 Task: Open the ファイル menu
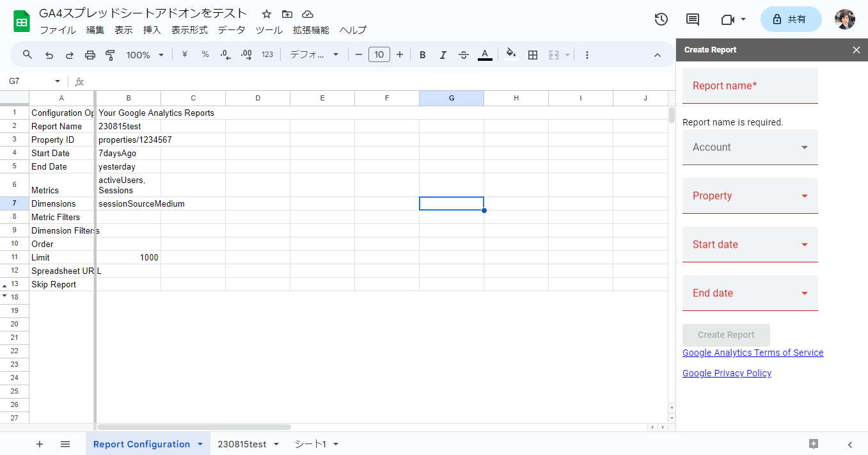click(58, 30)
